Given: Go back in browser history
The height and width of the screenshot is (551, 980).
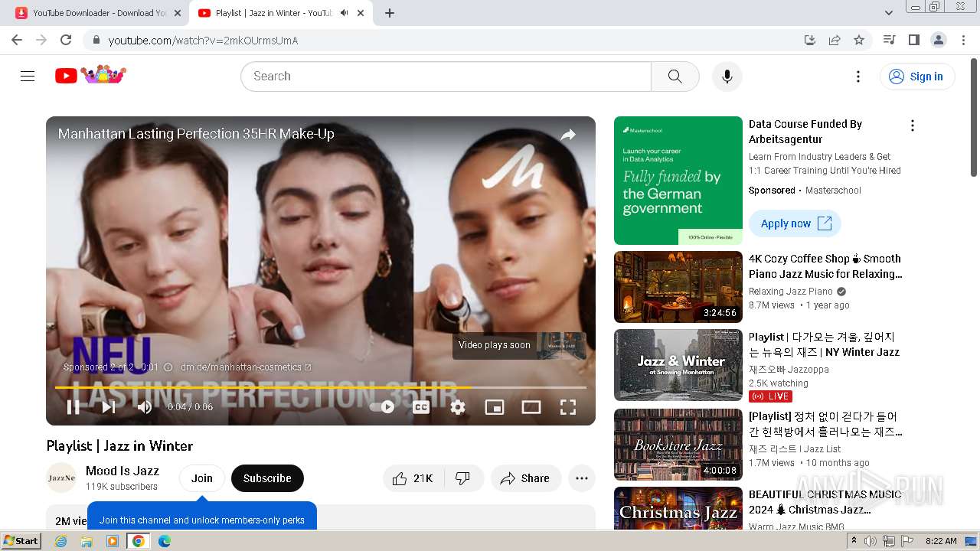Looking at the screenshot, I should pyautogui.click(x=17, y=40).
